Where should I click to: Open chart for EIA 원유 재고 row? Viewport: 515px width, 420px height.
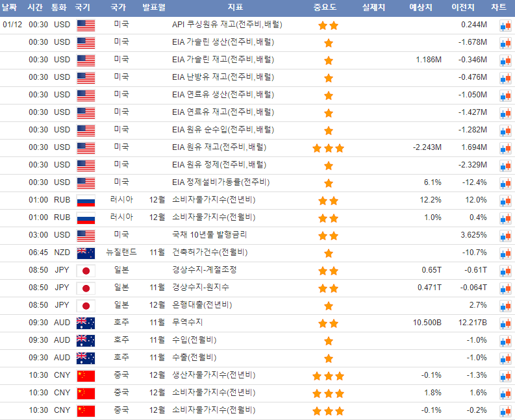tap(505, 148)
